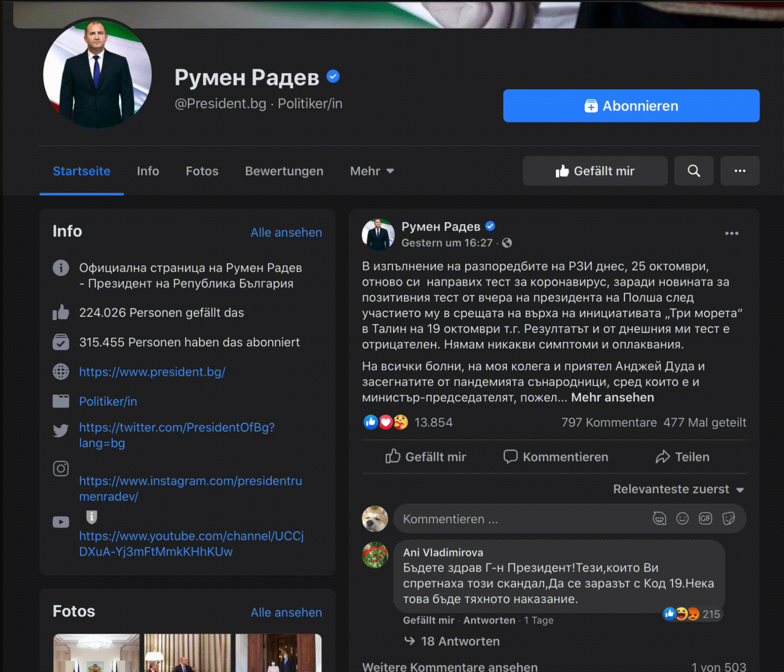Like Ani Vladimirova's comment
The image size is (784, 672).
pos(429,620)
